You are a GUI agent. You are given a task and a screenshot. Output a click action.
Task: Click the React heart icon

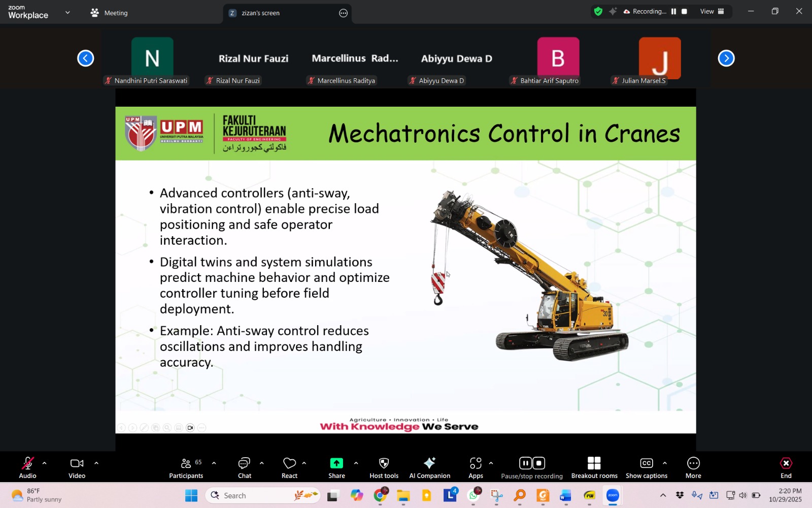click(x=289, y=467)
